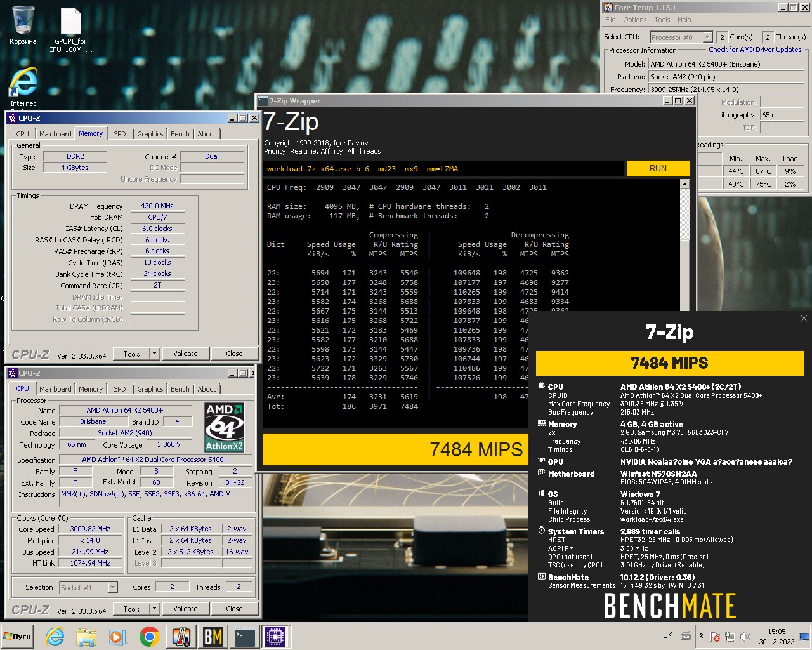
Task: Open the Core Temp Tools menu
Action: tap(662, 20)
